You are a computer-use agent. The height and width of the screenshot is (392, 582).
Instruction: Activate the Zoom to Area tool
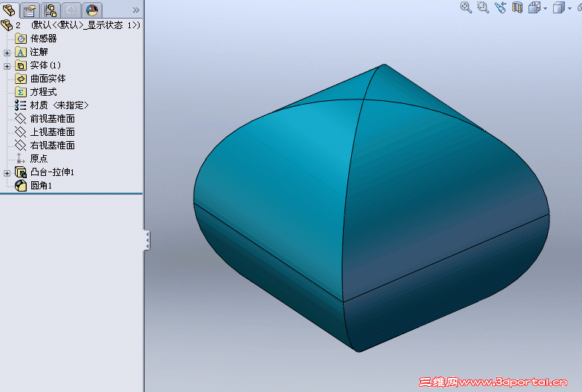(x=483, y=7)
